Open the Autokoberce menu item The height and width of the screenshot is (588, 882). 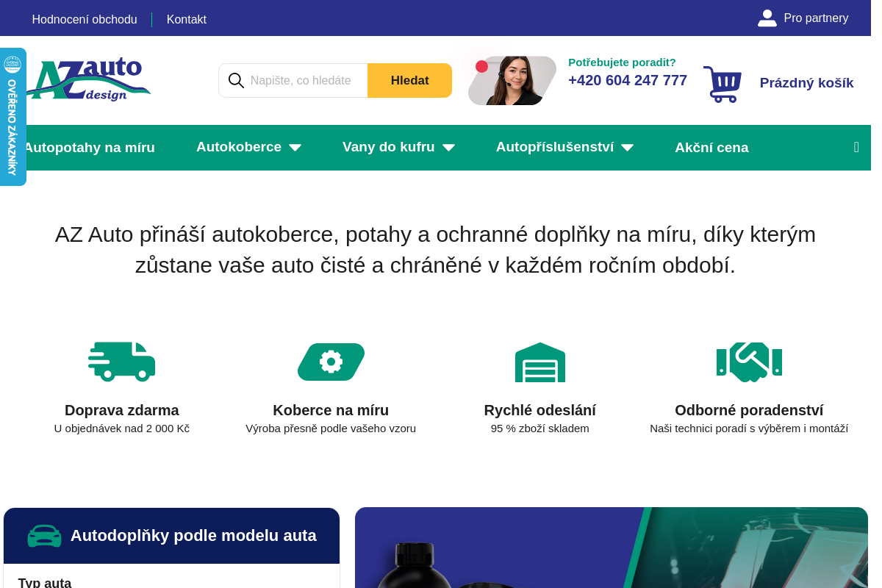tap(239, 147)
